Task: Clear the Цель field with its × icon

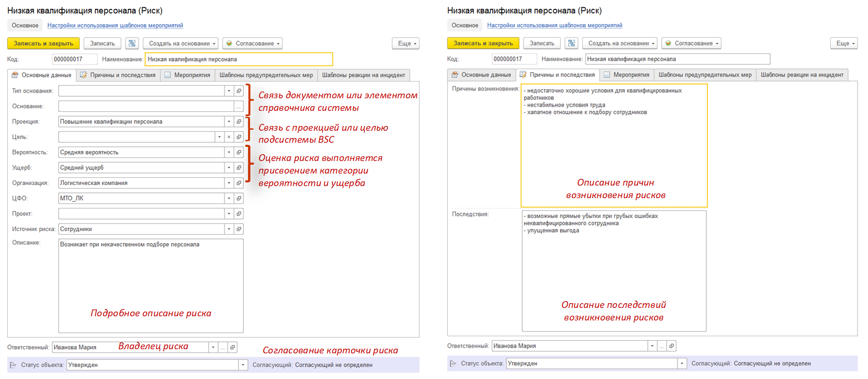Action: click(229, 137)
